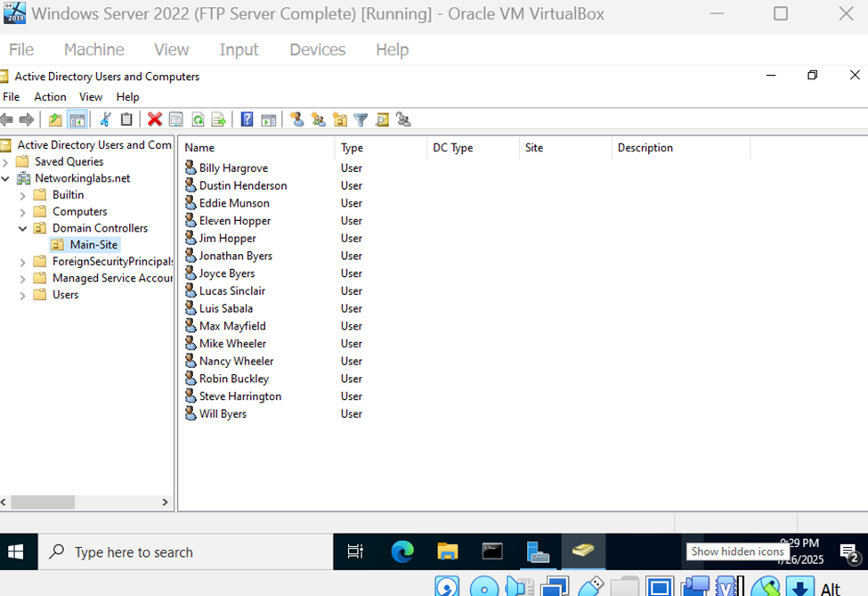
Task: Expand the ForeignSecurityPrincipals folder
Action: (x=22, y=262)
